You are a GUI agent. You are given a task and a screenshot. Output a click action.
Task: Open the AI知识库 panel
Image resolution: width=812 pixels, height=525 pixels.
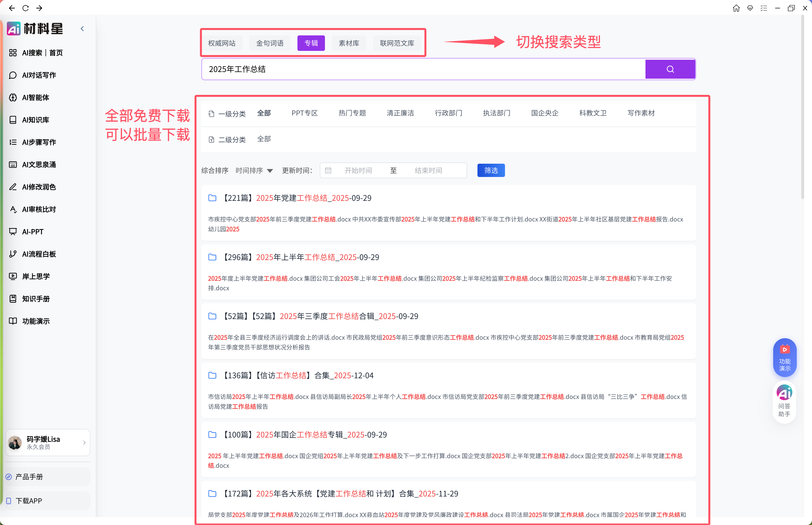click(36, 120)
